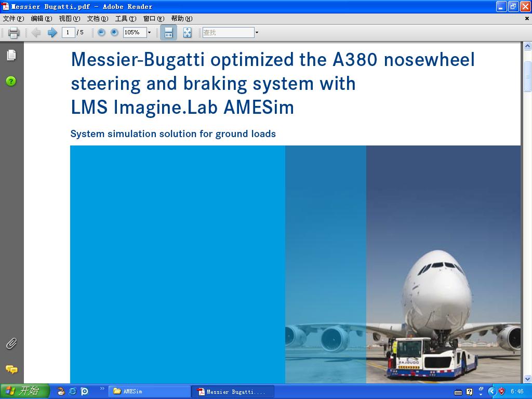Expand the find options dropdown arrow

tap(257, 33)
